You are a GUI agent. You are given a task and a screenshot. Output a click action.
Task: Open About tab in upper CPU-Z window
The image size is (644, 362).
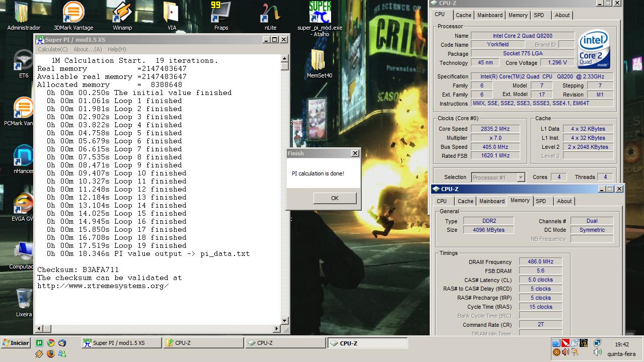562,15
